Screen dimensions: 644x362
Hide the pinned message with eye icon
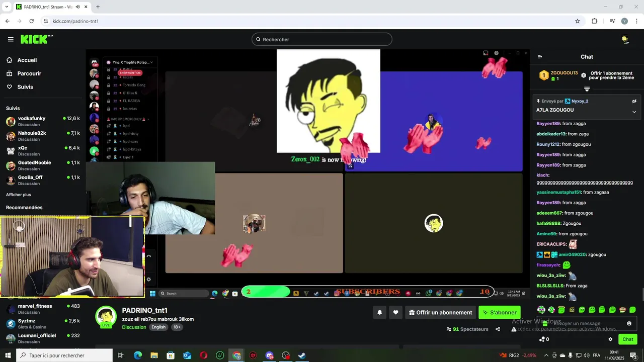[634, 101]
